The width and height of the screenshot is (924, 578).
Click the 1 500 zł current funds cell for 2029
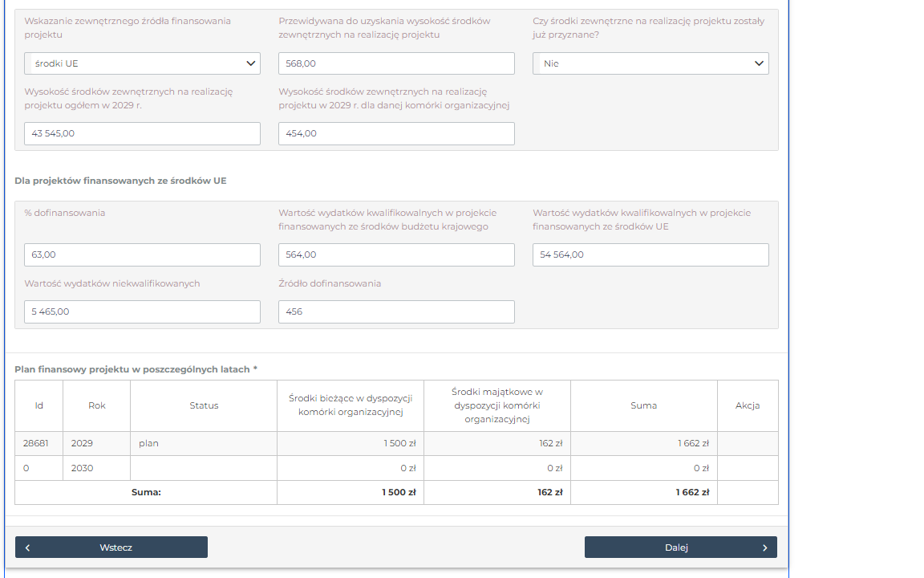point(351,443)
